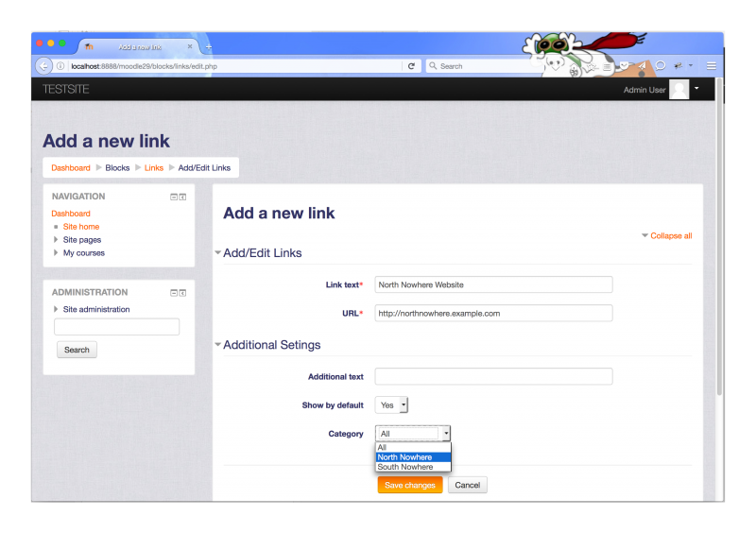
Task: Dock the Administration block
Action: (x=182, y=293)
